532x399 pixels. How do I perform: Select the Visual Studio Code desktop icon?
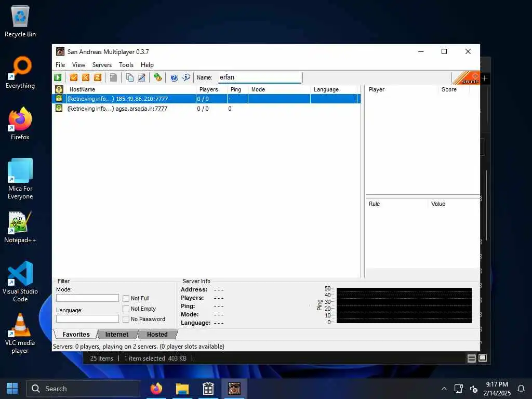20,282
